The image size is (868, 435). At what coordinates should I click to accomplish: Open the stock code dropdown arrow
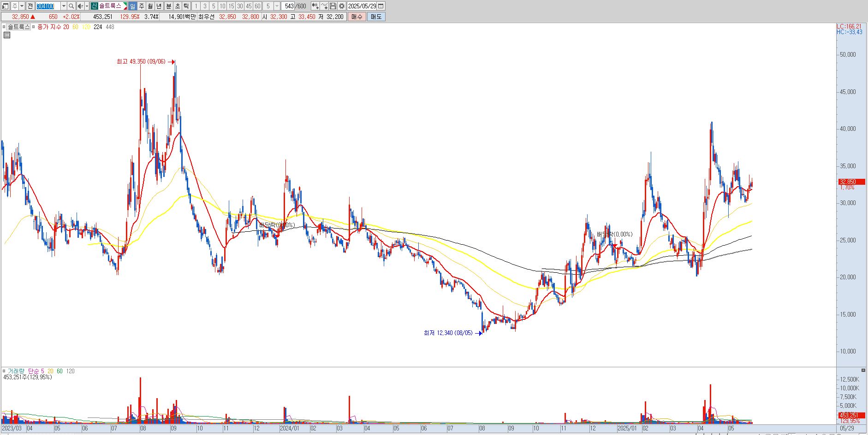coord(64,6)
